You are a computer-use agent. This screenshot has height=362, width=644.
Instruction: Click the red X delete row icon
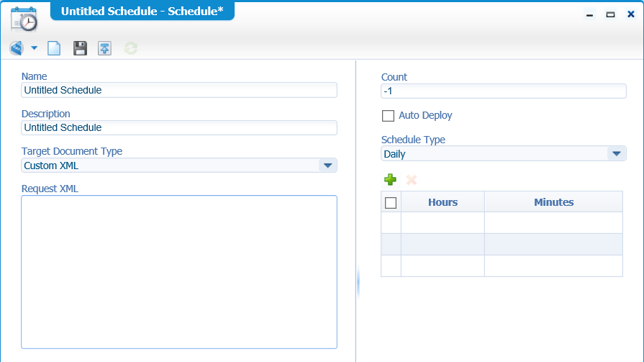(x=412, y=180)
